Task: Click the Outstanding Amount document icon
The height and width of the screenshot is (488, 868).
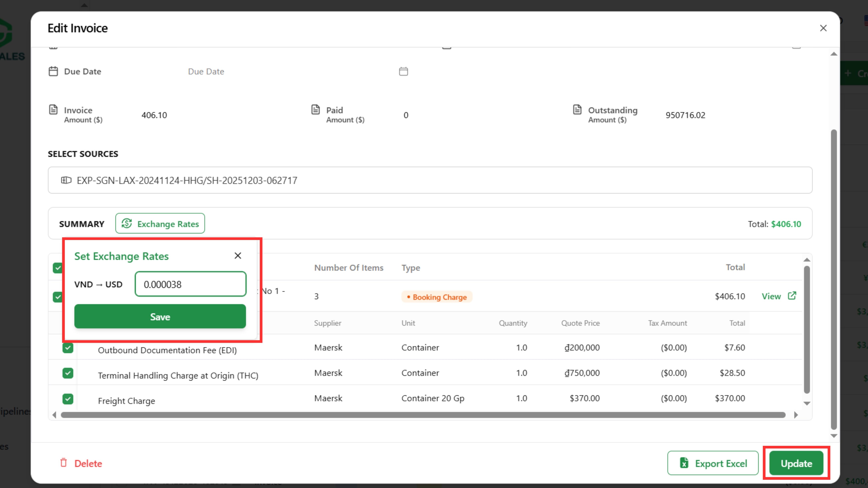Action: [577, 110]
